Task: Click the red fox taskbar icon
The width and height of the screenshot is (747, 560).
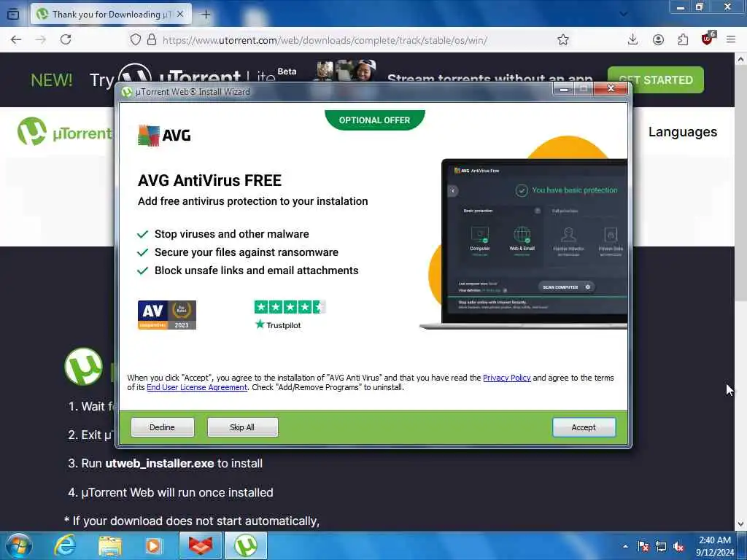Action: 201,545
